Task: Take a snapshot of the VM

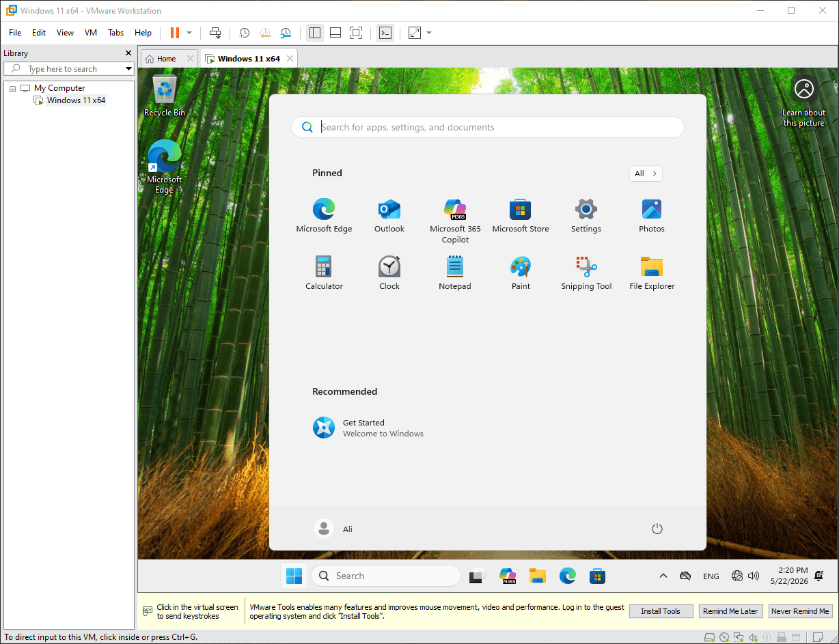Action: (x=245, y=33)
